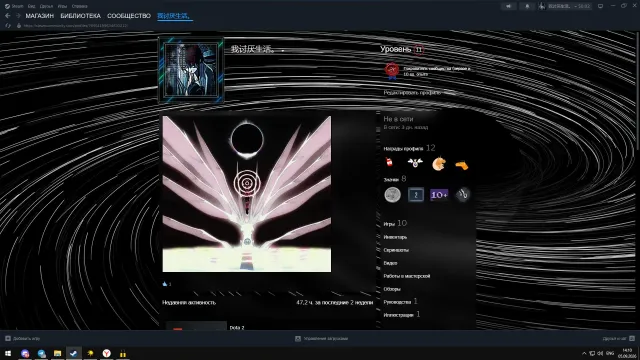
Task: Open the Обзоры link
Action: tap(392, 289)
